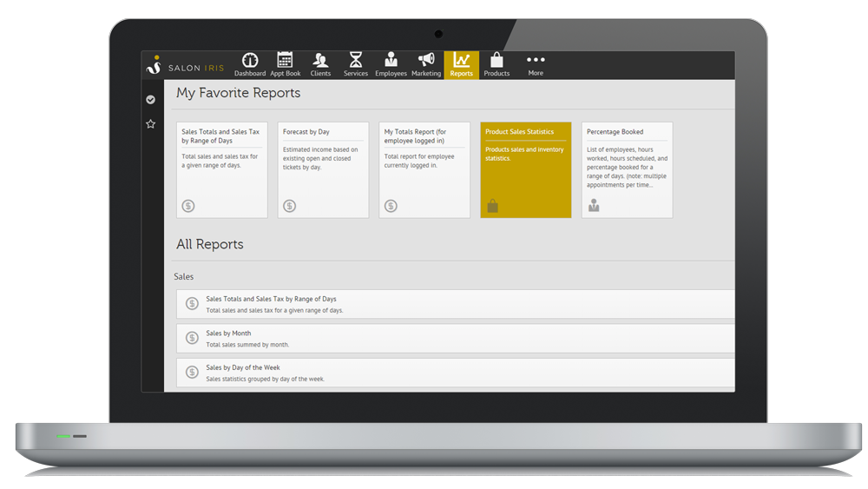Screen dimensions: 868x489
Task: Open the Dashboard section
Action: 250,65
